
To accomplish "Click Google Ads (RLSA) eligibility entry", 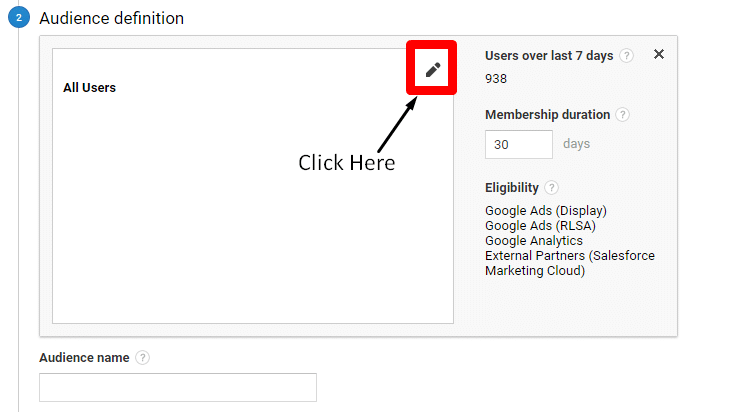I will coord(540,226).
